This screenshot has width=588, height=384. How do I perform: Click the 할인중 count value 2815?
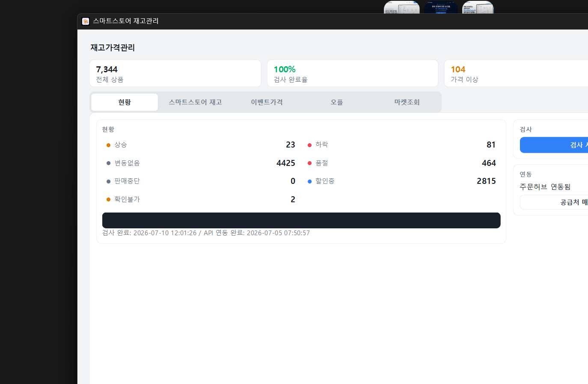486,181
